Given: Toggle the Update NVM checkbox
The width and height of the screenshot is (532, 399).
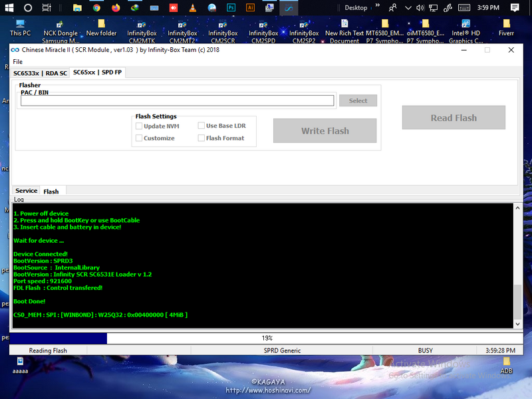Looking at the screenshot, I should click(139, 126).
